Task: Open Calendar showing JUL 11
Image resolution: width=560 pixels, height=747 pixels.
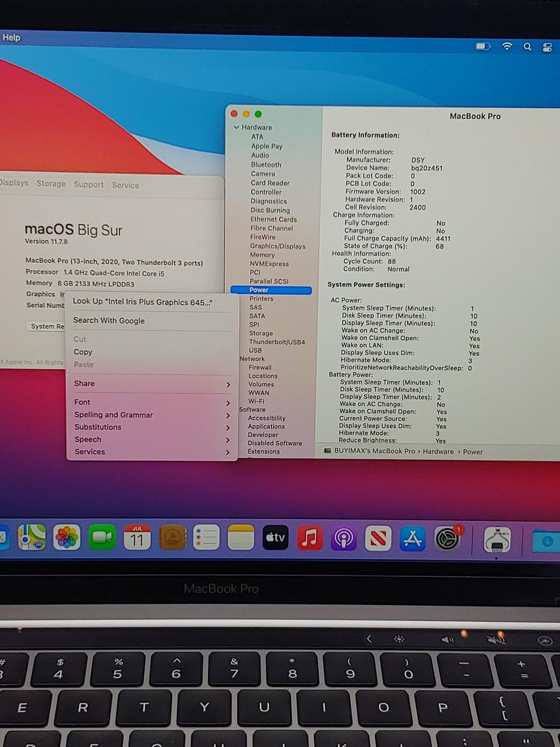Action: coord(137,537)
